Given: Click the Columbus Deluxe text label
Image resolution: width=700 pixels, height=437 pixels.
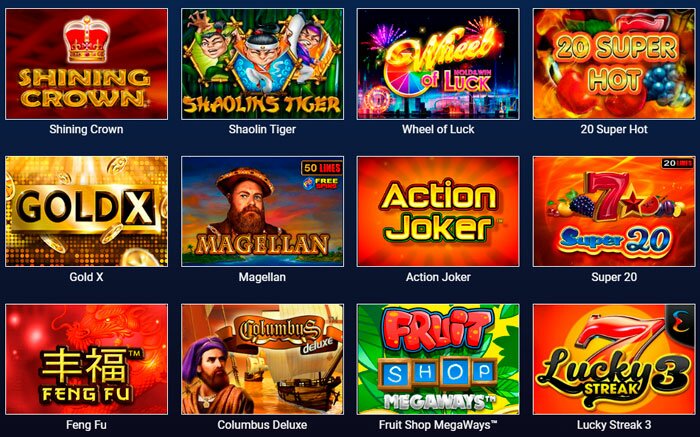Looking at the screenshot, I should 262,425.
